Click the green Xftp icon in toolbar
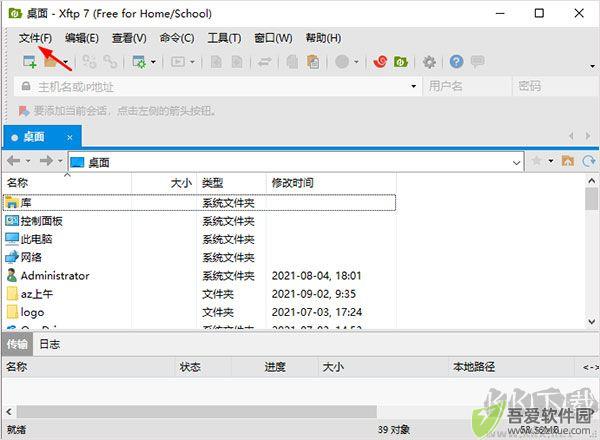 click(x=401, y=62)
